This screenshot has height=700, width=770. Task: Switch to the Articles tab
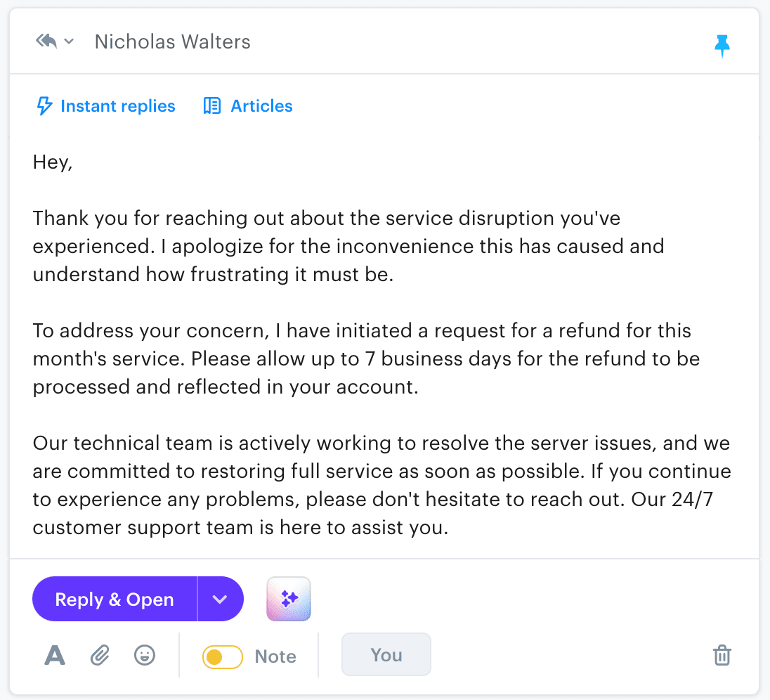(x=261, y=105)
